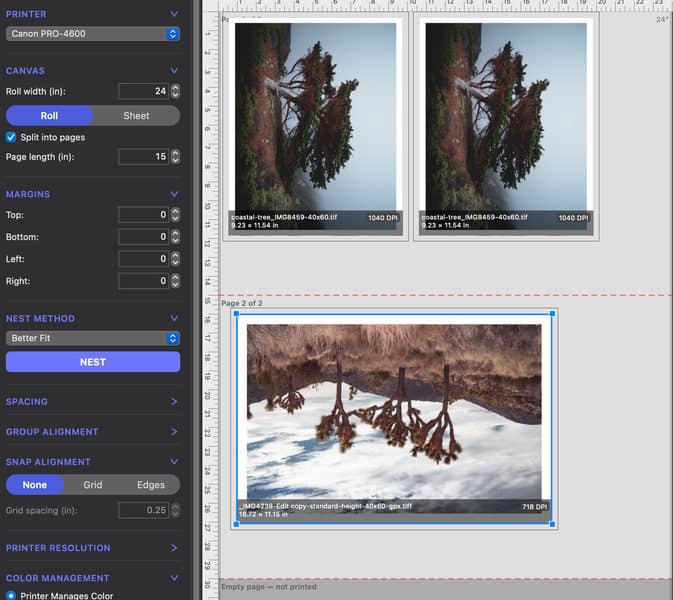The height and width of the screenshot is (600, 673).
Task: Click the Page 2 of 2 label
Action: pyautogui.click(x=242, y=303)
